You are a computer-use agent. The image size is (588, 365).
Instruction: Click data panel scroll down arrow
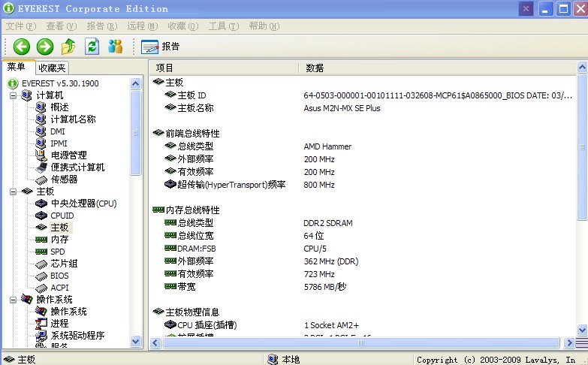coord(582,330)
